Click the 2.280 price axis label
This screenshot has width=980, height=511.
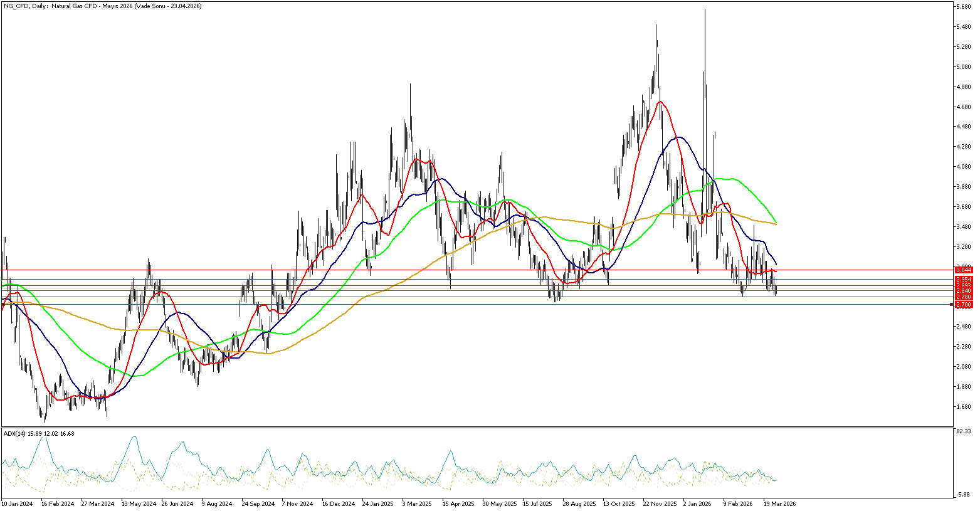(964, 347)
